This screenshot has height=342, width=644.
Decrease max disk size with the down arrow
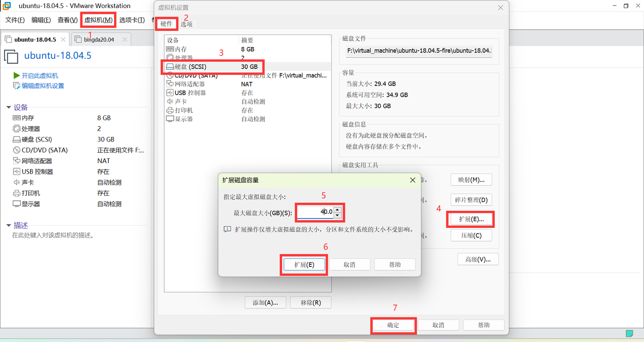pyautogui.click(x=338, y=215)
